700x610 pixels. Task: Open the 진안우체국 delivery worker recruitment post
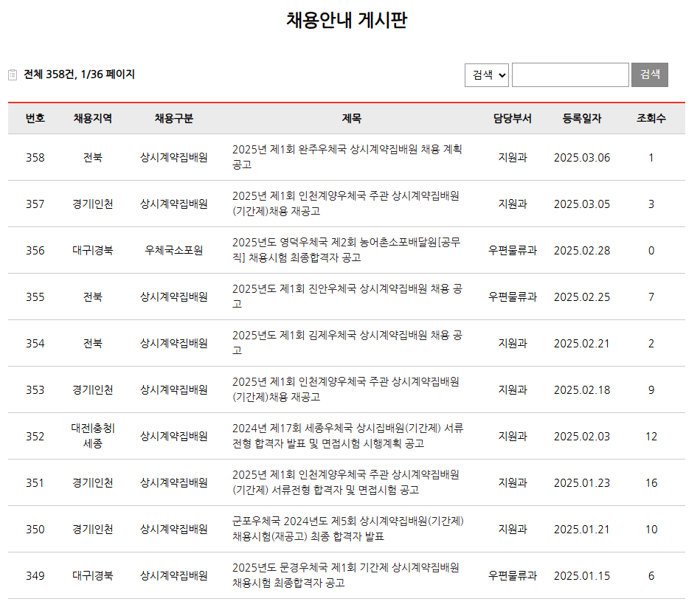(x=347, y=297)
